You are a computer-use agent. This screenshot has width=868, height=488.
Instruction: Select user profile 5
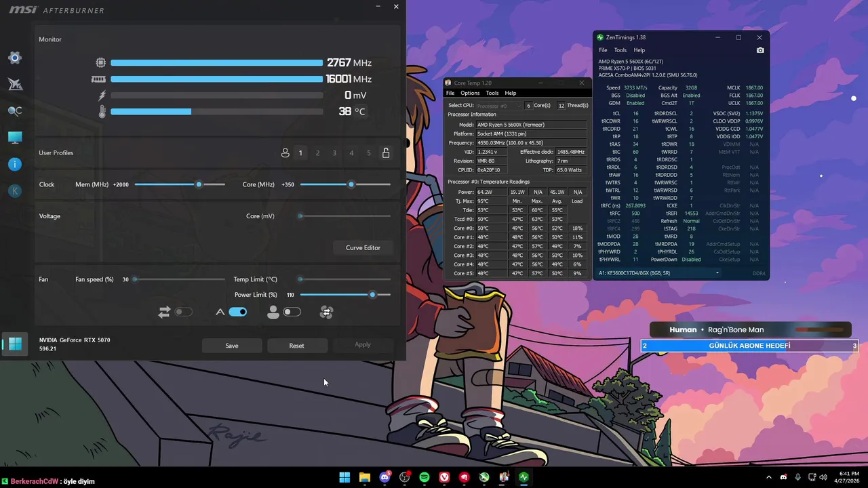pyautogui.click(x=369, y=153)
